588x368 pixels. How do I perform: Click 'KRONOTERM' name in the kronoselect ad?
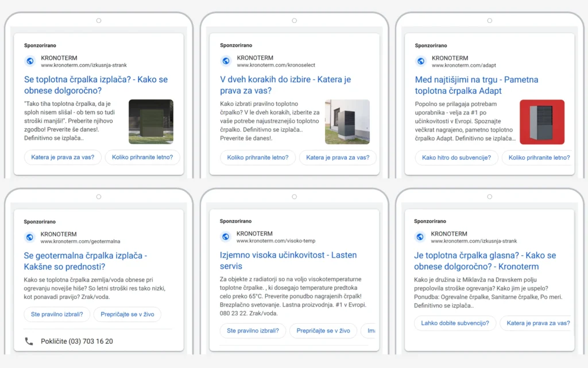click(255, 58)
